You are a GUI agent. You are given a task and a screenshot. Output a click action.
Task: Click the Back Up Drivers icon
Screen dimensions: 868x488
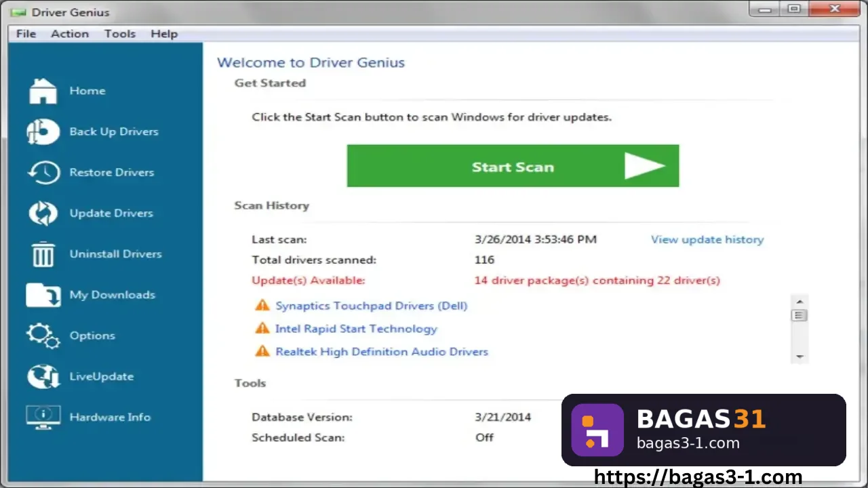43,131
